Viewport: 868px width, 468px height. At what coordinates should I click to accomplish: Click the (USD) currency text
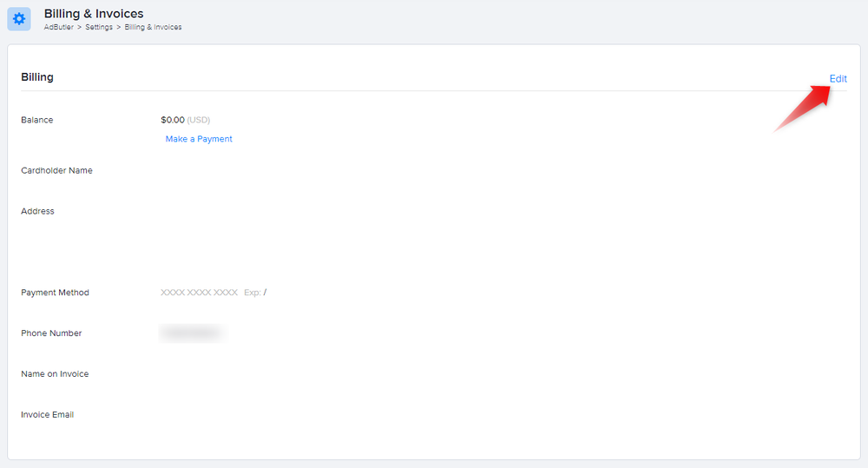(x=199, y=120)
